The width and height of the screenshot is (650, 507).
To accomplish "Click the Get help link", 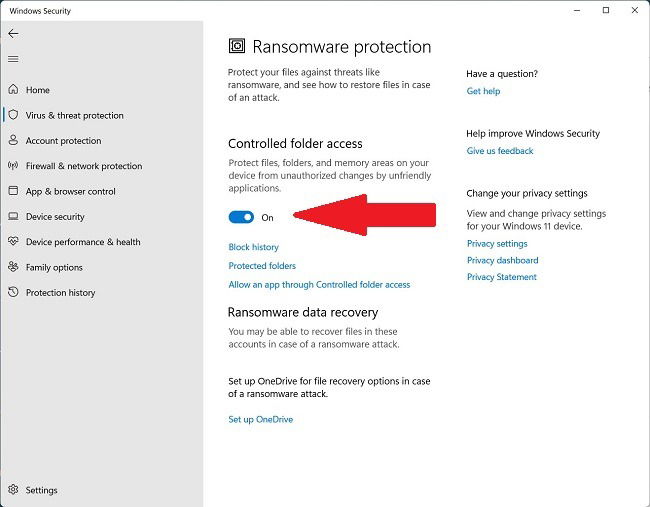I will tap(483, 91).
